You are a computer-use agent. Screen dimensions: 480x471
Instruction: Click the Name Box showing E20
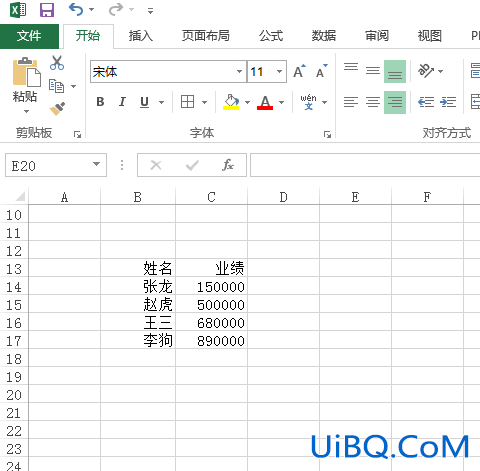[x=48, y=165]
